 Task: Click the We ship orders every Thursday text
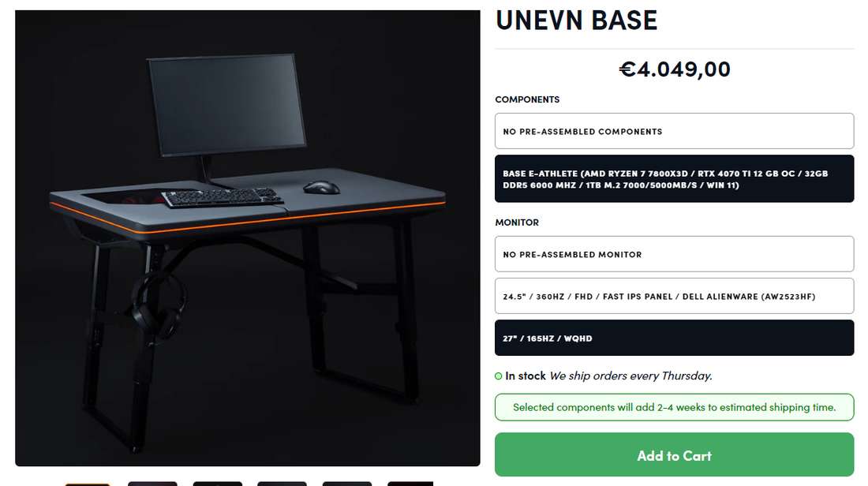coord(630,376)
